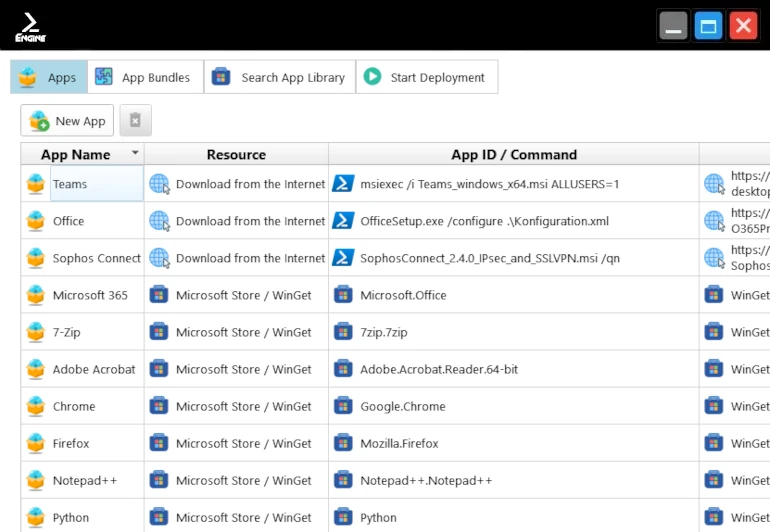The width and height of the screenshot is (770, 532).
Task: Click Download from the Internet in Office row
Action: tap(250, 221)
